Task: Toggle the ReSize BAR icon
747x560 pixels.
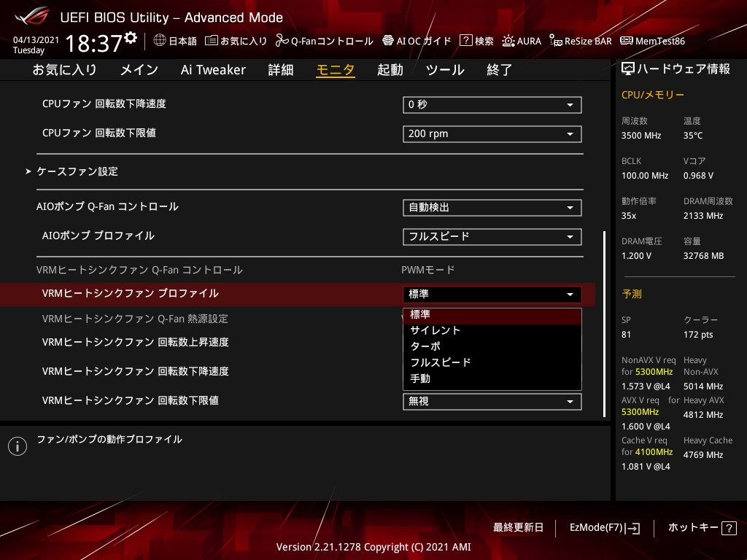Action: click(x=555, y=41)
